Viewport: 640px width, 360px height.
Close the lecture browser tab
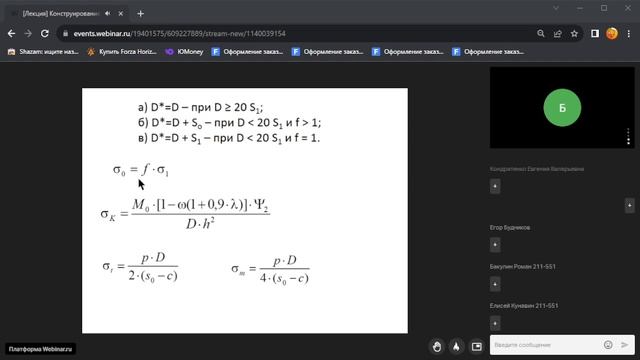tap(121, 13)
